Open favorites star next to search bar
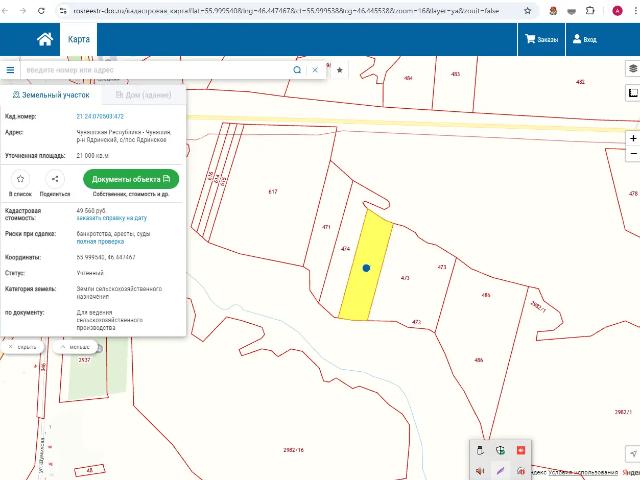640x480 pixels. (x=340, y=70)
